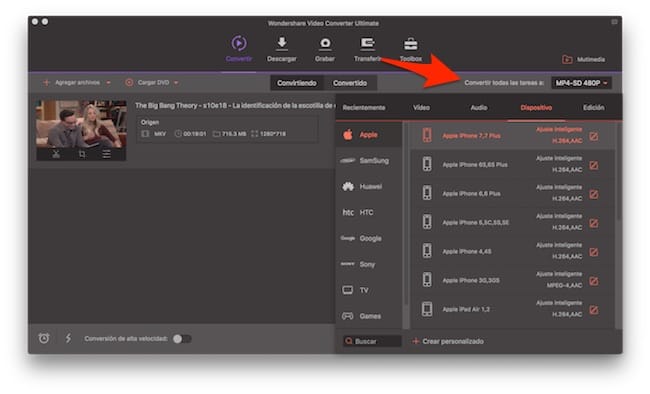Choose the Apple iPhone 4,4S preset
This screenshot has height=394, width=650.
[x=512, y=251]
